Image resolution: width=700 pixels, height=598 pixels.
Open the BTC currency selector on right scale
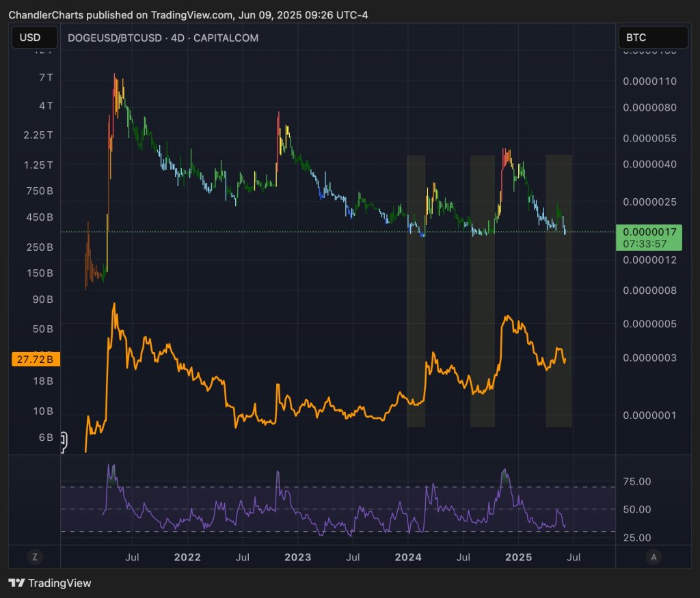click(x=653, y=38)
